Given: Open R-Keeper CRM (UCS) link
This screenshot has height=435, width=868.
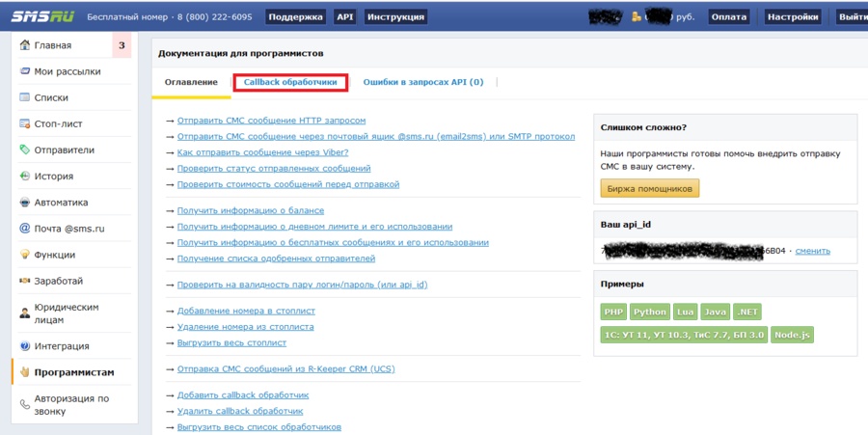Looking at the screenshot, I should [286, 369].
